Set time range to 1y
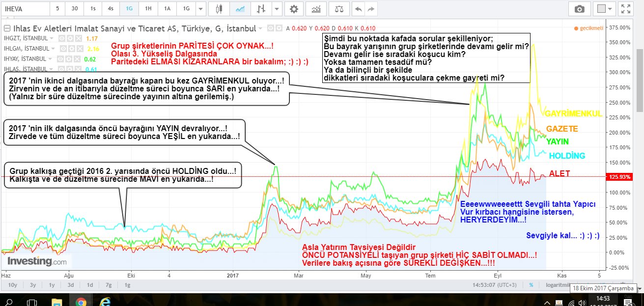The height and width of the screenshot is (306, 644). pos(51,285)
